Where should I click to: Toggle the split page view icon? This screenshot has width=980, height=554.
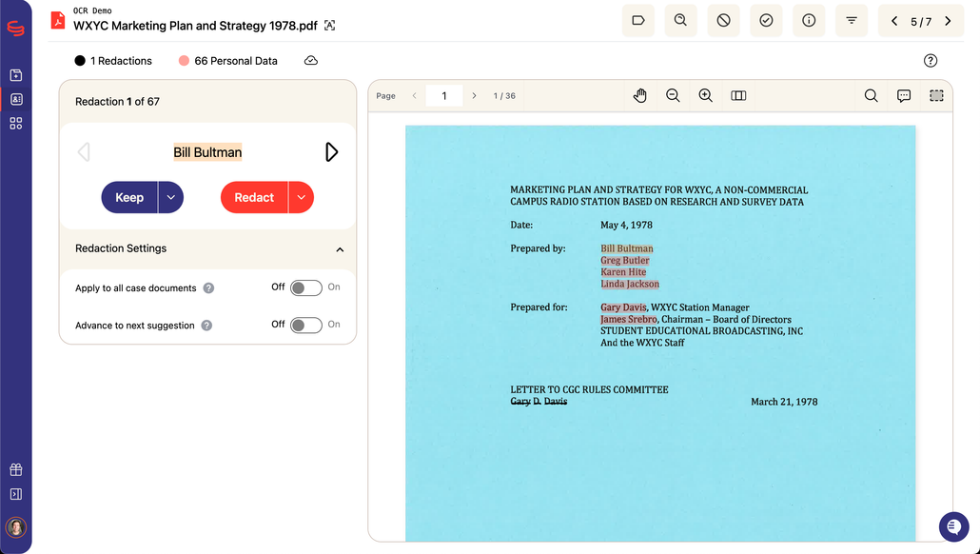(x=738, y=96)
